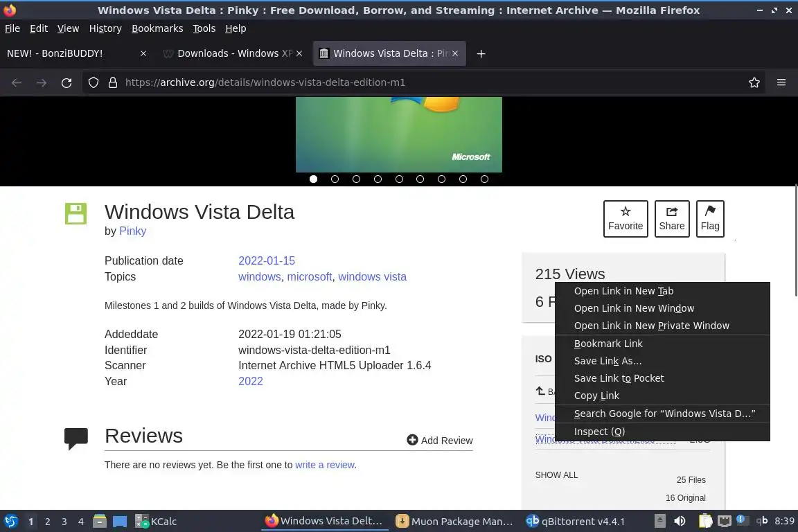The image size is (798, 532).
Task: Choose Copy Link in context menu
Action: pyautogui.click(x=662, y=396)
